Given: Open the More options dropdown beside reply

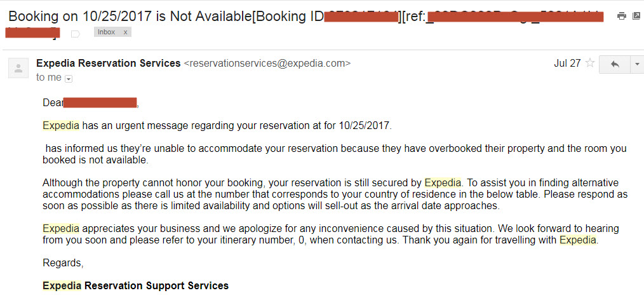Looking at the screenshot, I should [x=637, y=64].
